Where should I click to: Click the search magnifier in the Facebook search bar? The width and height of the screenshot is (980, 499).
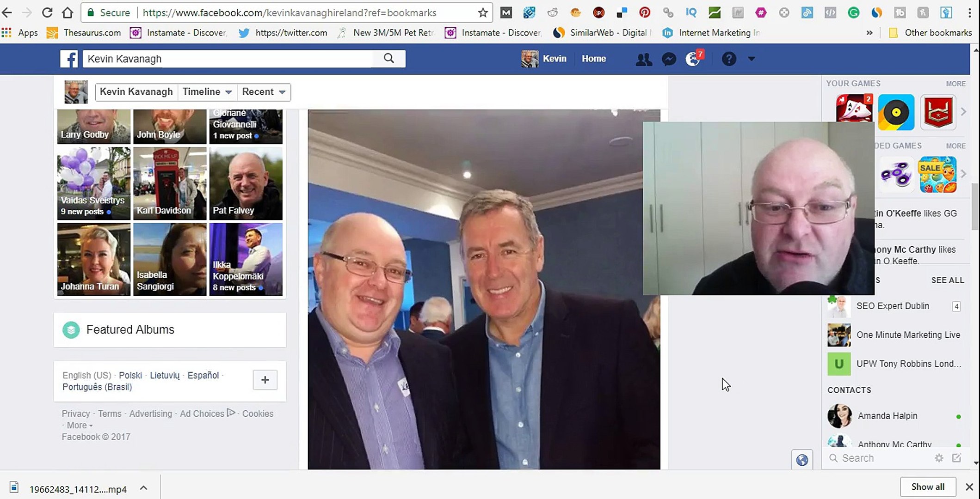pos(388,59)
